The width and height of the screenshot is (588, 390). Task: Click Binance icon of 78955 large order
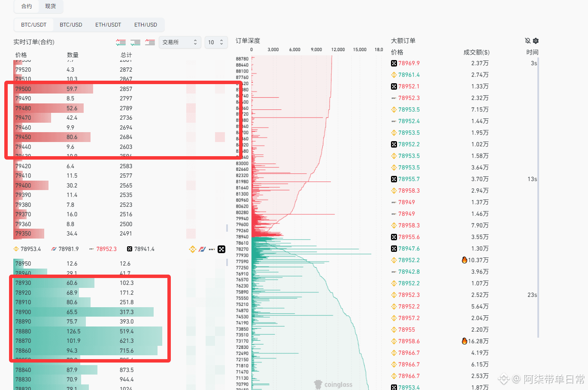click(x=394, y=330)
